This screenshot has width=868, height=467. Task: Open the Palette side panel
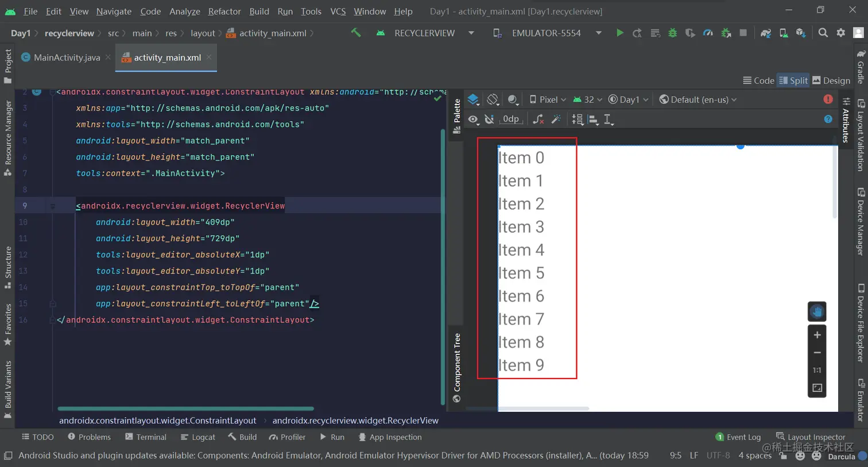coord(457,116)
